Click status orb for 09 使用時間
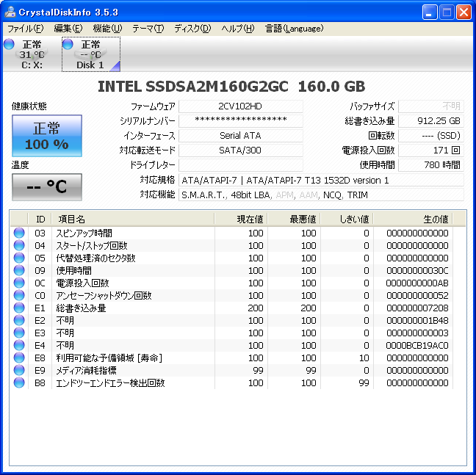This screenshot has width=476, height=475. 19,270
